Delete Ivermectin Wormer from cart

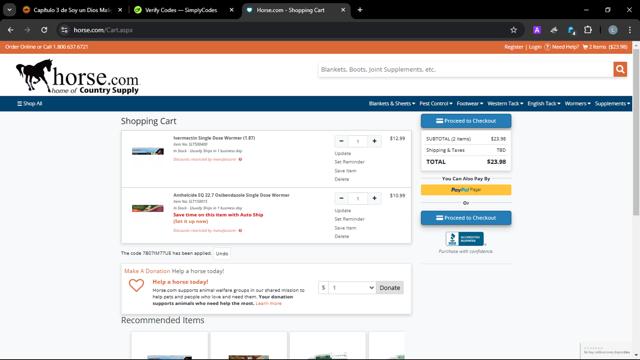pos(342,179)
